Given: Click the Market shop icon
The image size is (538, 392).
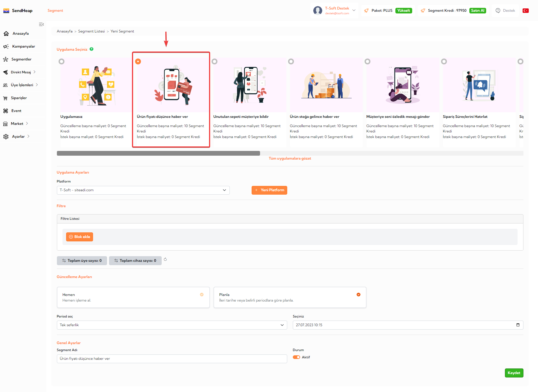Looking at the screenshot, I should (5, 124).
